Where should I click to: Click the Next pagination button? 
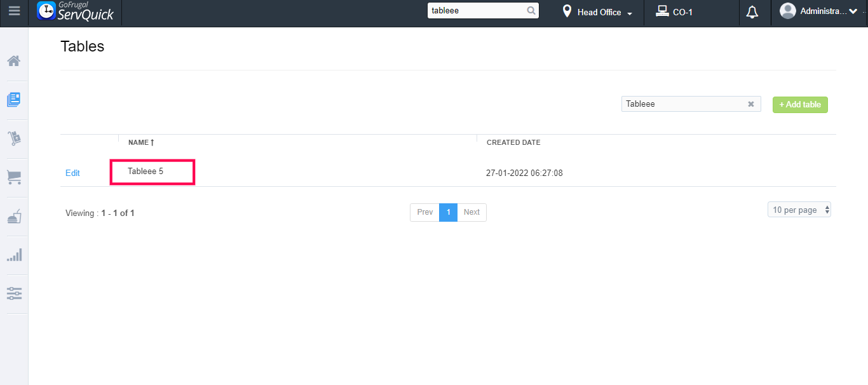(x=471, y=212)
